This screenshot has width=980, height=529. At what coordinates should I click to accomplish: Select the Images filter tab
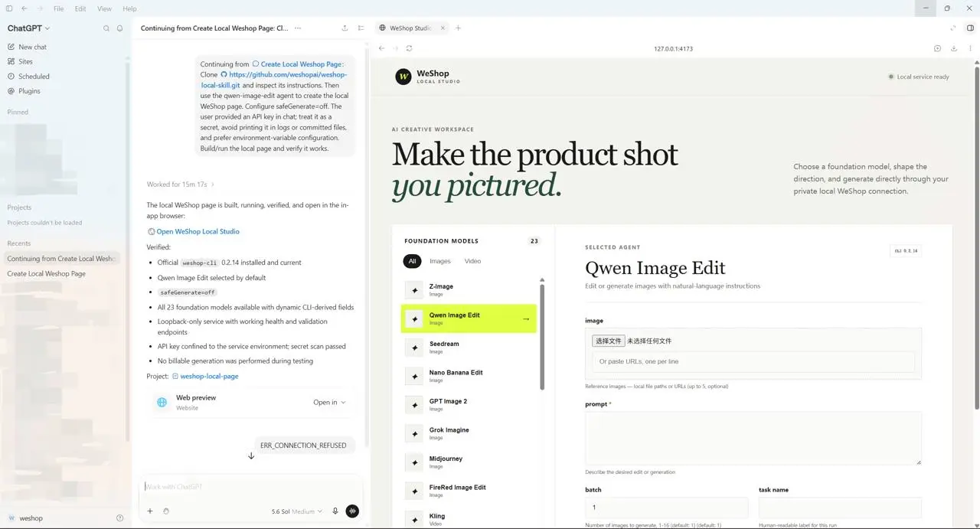coord(440,261)
